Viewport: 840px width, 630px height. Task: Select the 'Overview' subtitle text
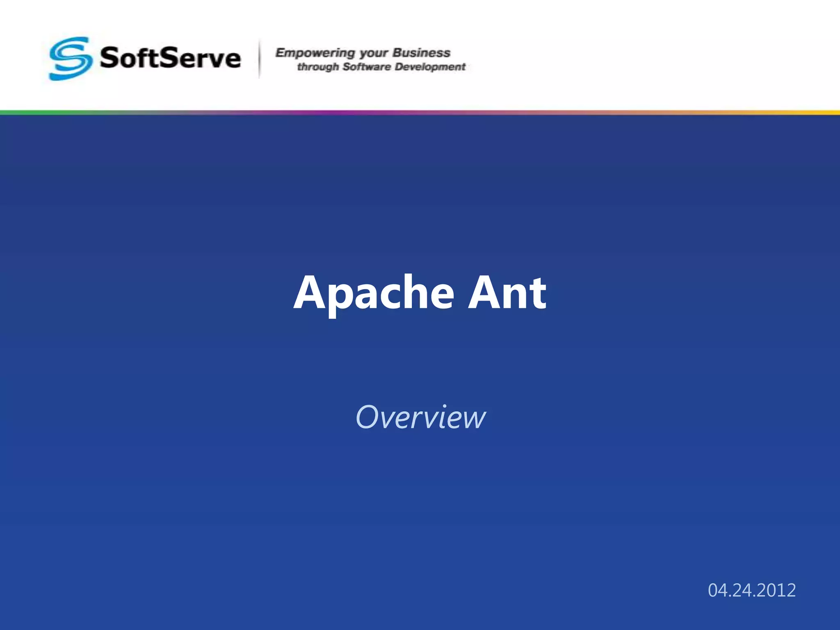point(420,417)
